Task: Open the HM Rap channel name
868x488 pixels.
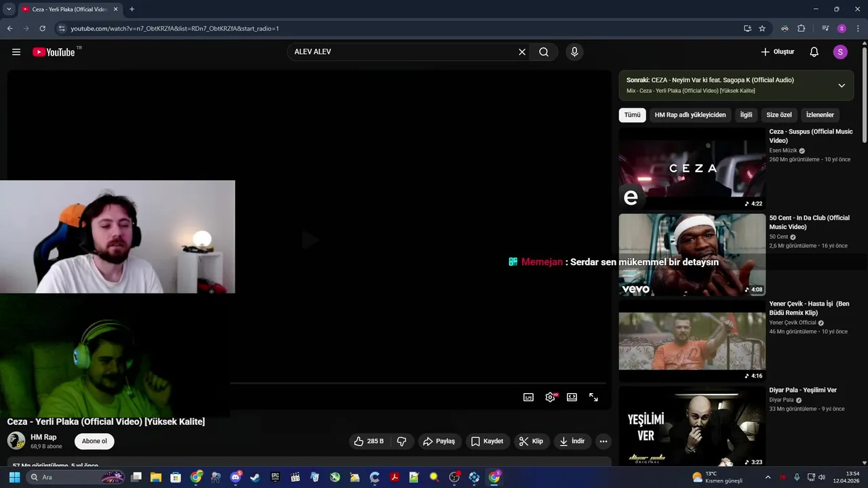Action: click(x=43, y=437)
